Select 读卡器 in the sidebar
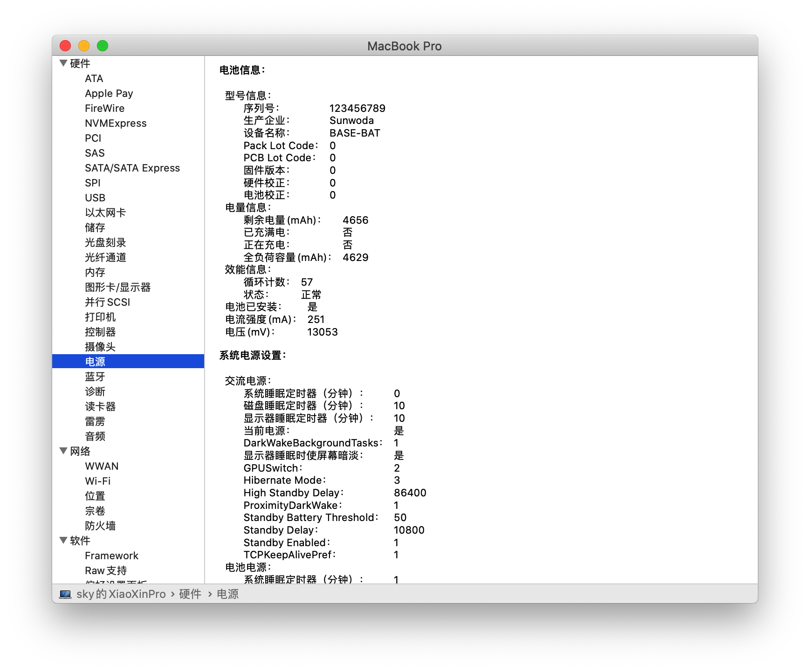 tap(100, 406)
